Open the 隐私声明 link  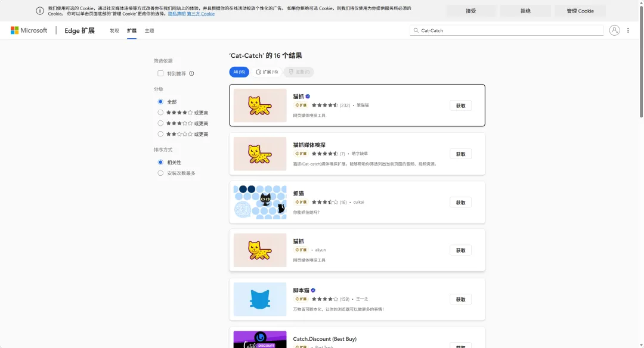(x=177, y=14)
